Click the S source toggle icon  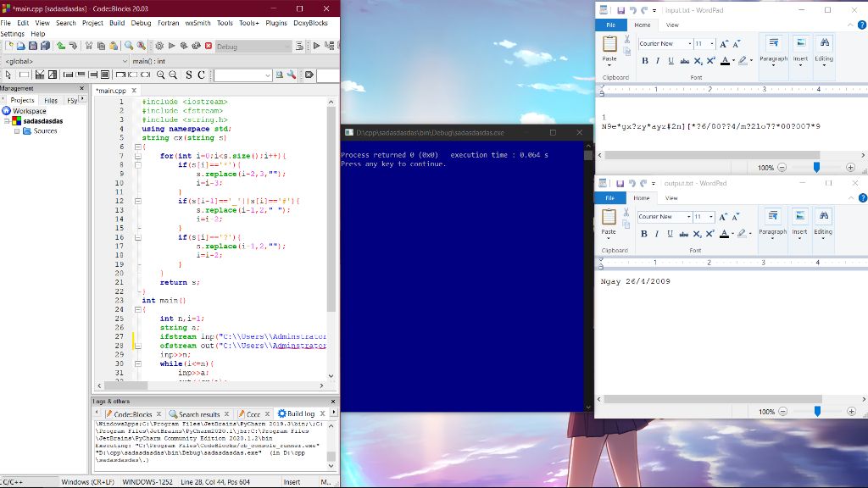[189, 75]
